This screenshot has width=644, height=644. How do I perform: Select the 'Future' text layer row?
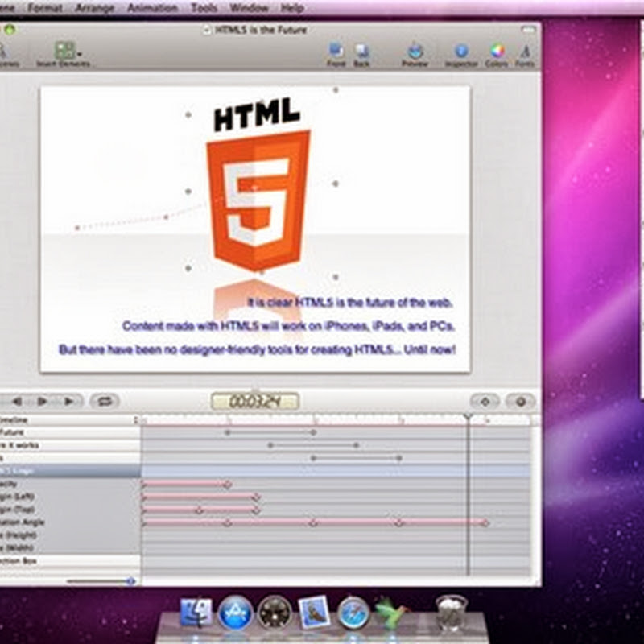coord(70,432)
